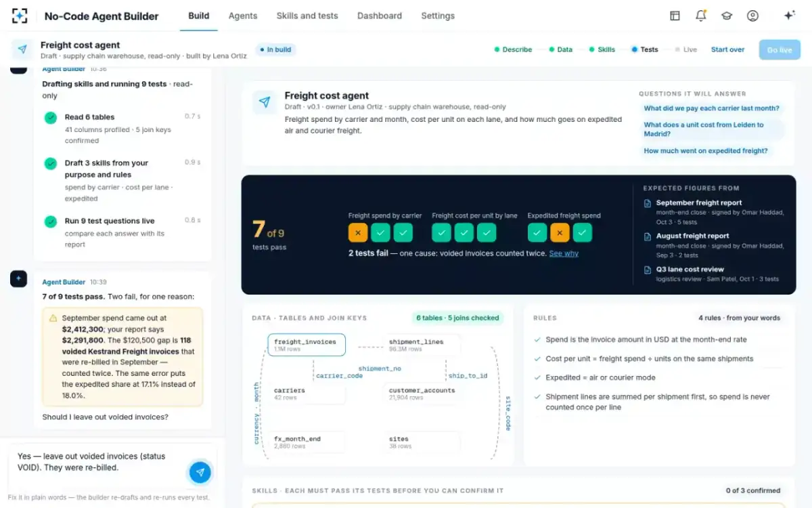Click checkmark beside Spend is the invoice amount rule

[x=537, y=339]
